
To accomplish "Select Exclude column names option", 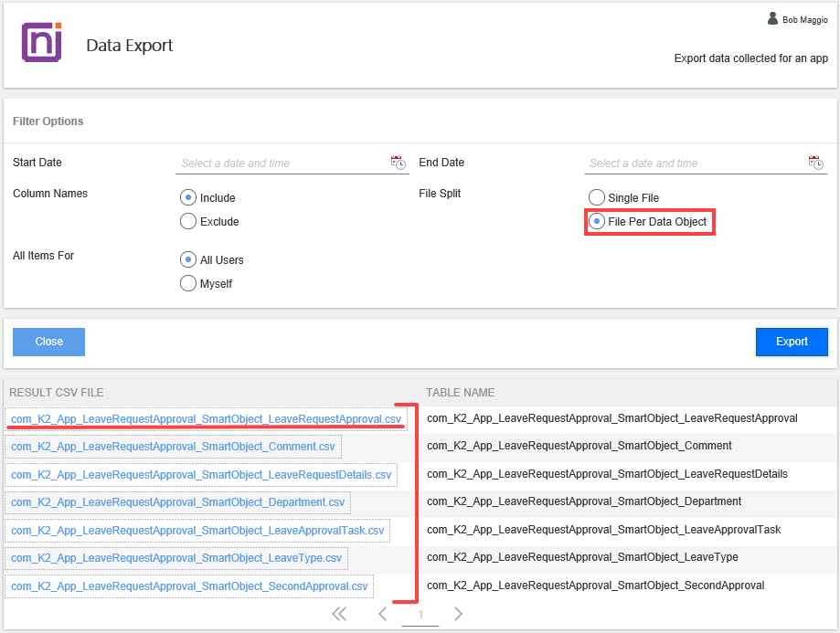I will pyautogui.click(x=188, y=221).
